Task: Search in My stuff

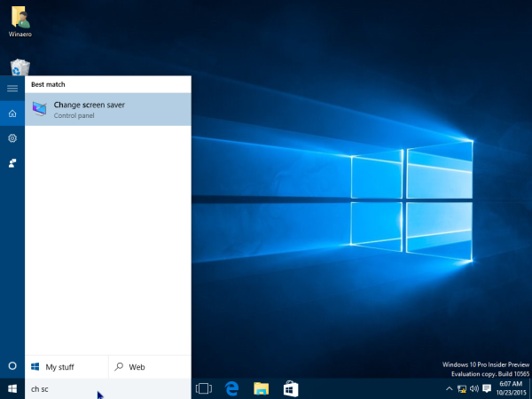Action: (66, 367)
